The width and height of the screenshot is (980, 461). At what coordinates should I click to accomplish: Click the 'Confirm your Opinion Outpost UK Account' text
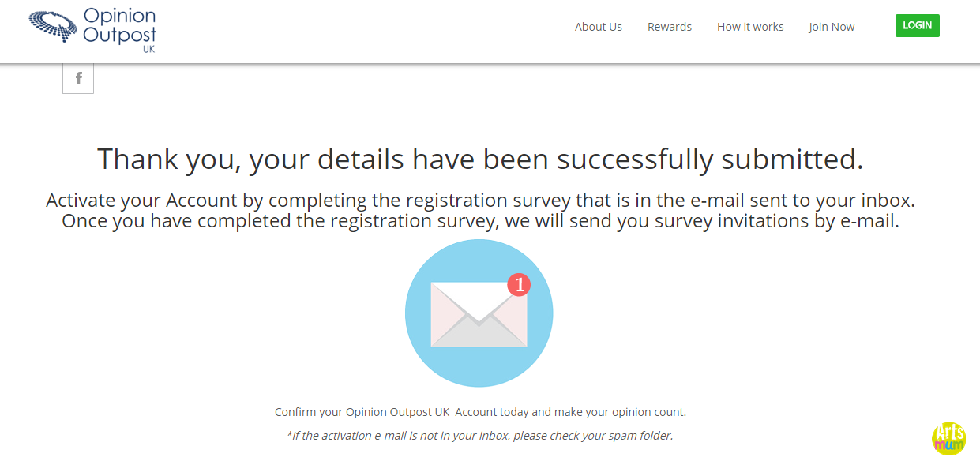click(480, 412)
